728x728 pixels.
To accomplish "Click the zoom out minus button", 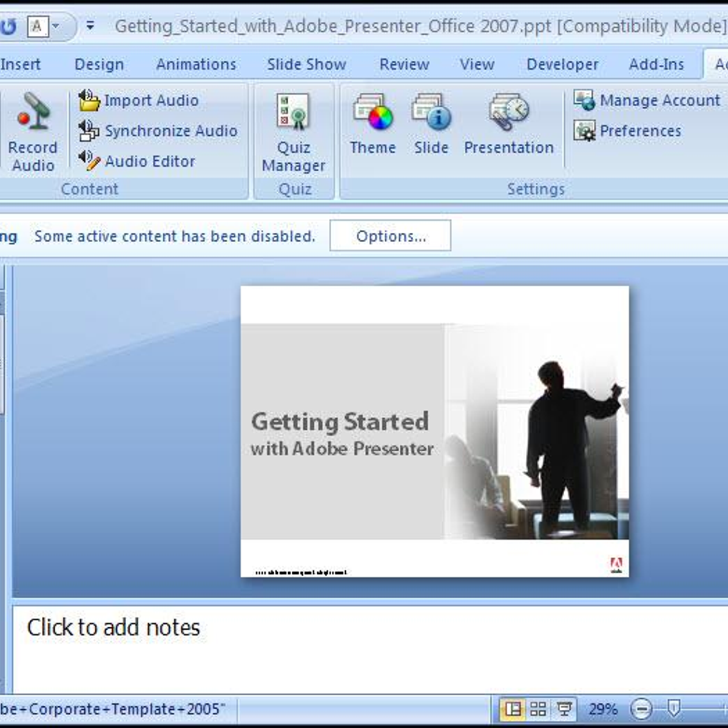I will coord(641,709).
